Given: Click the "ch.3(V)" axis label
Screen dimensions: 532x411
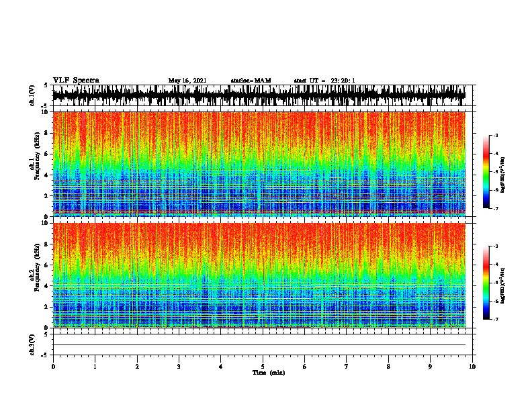Looking at the screenshot, I should [x=32, y=345].
